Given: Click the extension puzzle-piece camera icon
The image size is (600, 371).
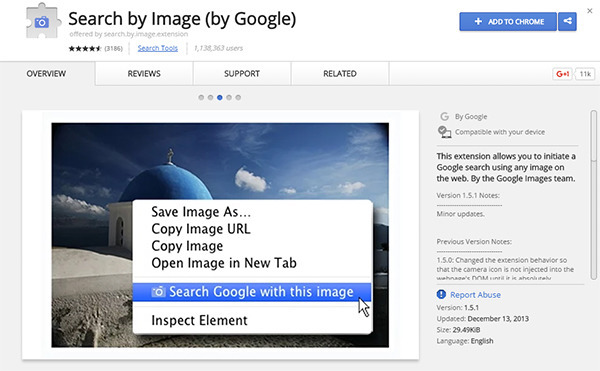Looking at the screenshot, I should point(43,21).
